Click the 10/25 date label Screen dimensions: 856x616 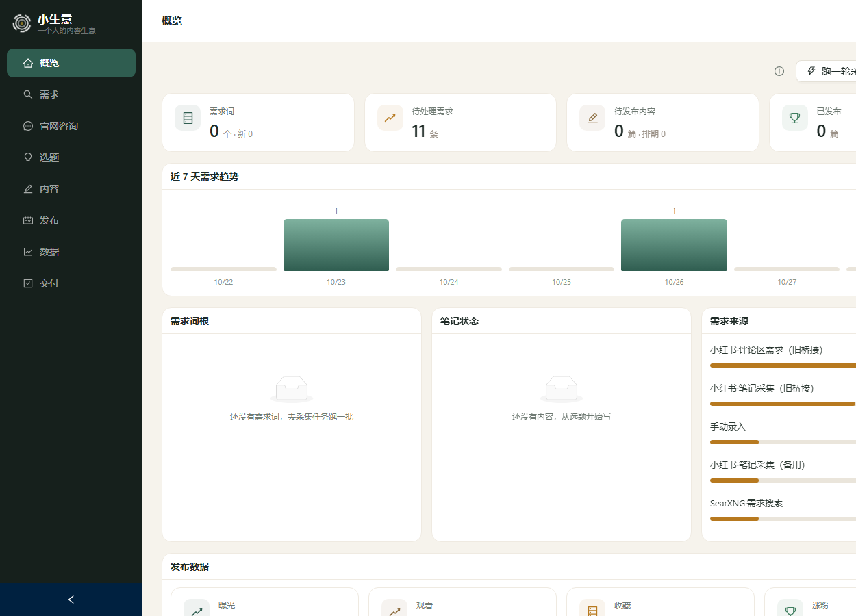pos(562,282)
